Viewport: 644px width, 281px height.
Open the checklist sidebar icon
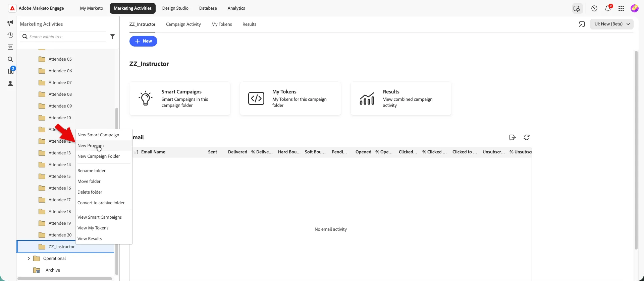[x=10, y=47]
